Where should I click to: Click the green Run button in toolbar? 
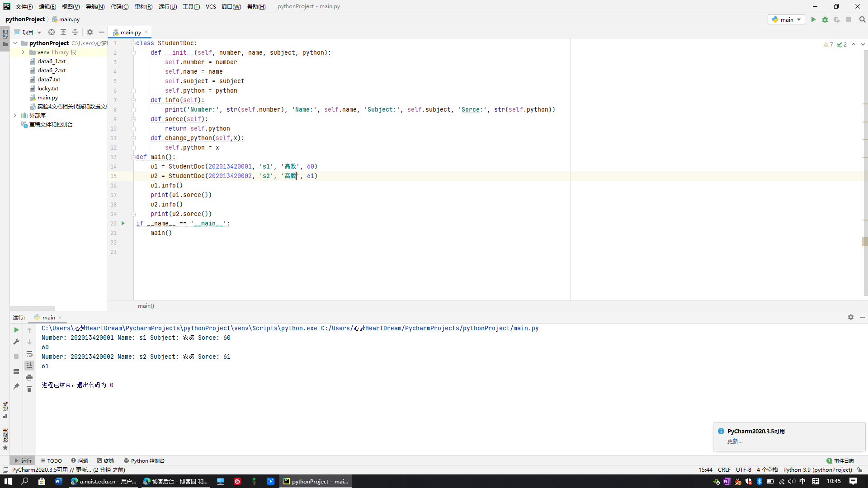point(813,19)
